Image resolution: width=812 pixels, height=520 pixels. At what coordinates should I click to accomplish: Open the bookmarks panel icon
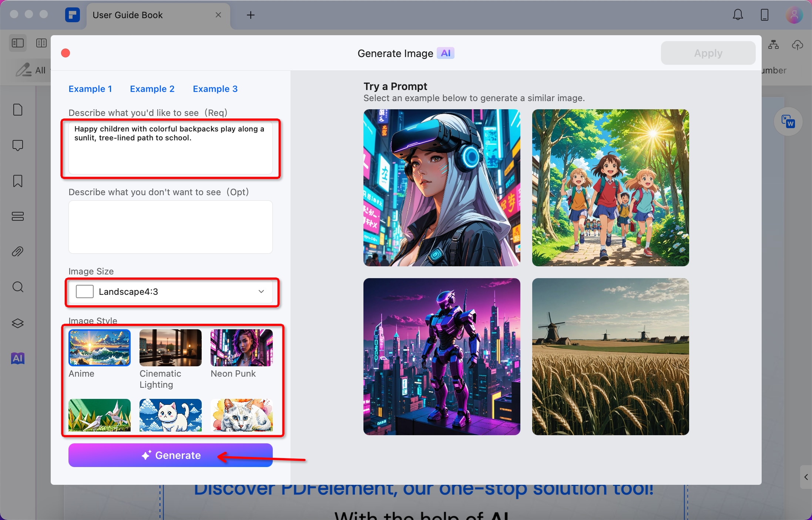18,181
